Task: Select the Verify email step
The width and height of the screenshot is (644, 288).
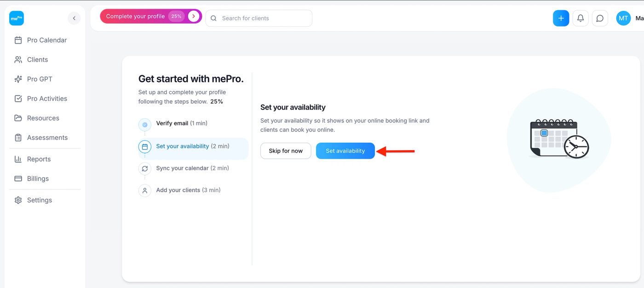Action: point(193,123)
